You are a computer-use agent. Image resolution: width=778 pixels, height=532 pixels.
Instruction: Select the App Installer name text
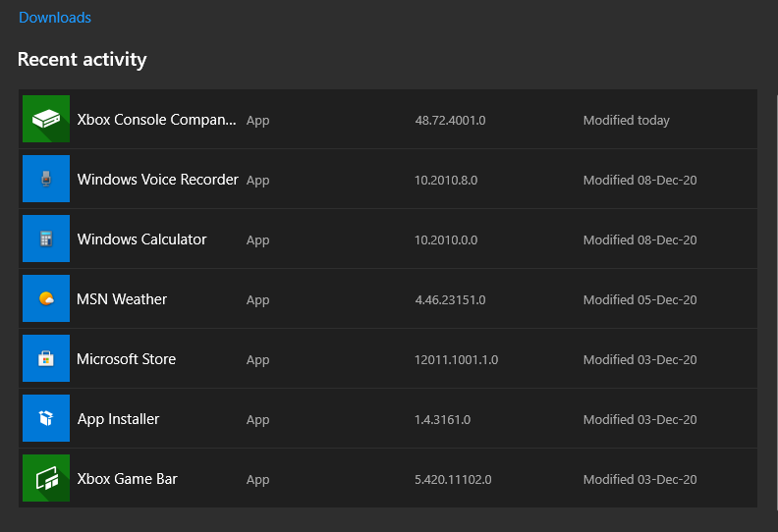point(118,419)
